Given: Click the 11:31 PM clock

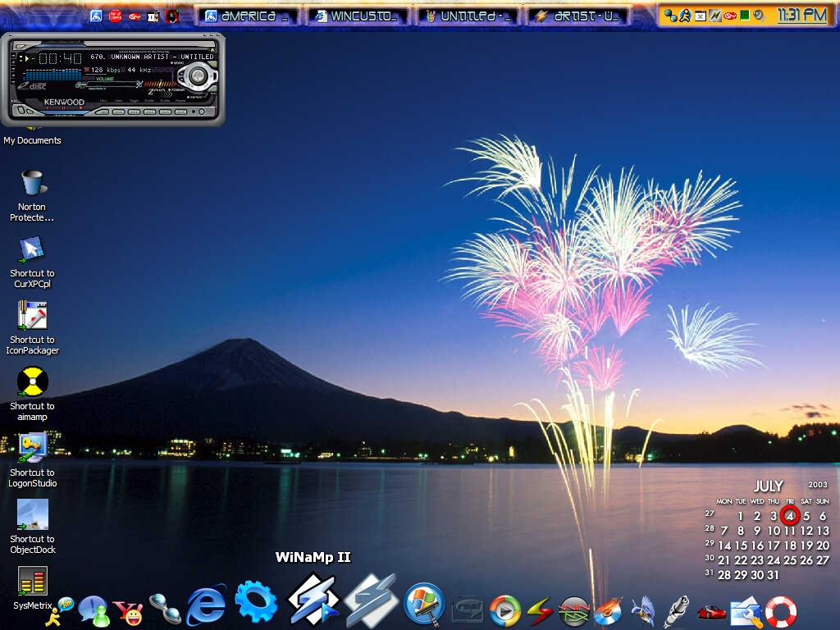Looking at the screenshot, I should pyautogui.click(x=802, y=15).
